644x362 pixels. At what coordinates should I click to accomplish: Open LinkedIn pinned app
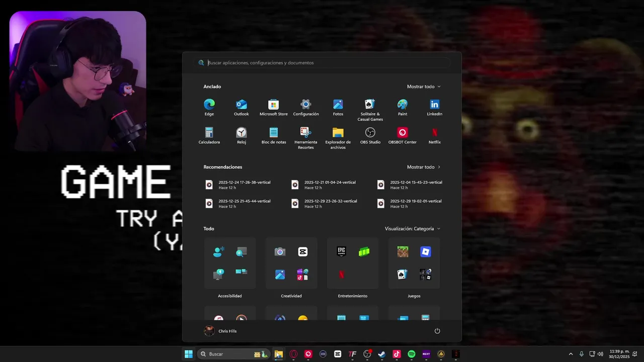click(x=435, y=107)
